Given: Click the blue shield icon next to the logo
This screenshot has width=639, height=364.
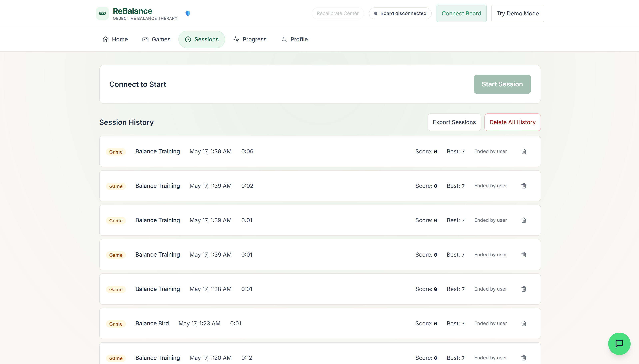Looking at the screenshot, I should (x=188, y=13).
